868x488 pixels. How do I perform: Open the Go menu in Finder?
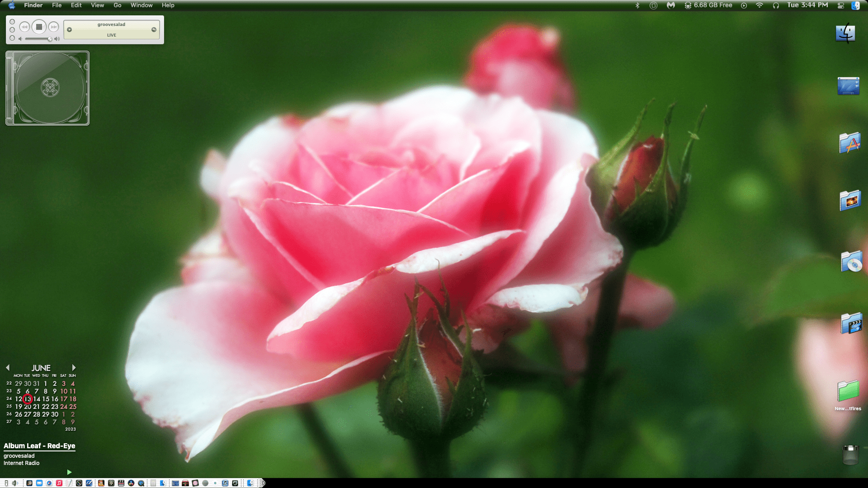coord(117,5)
